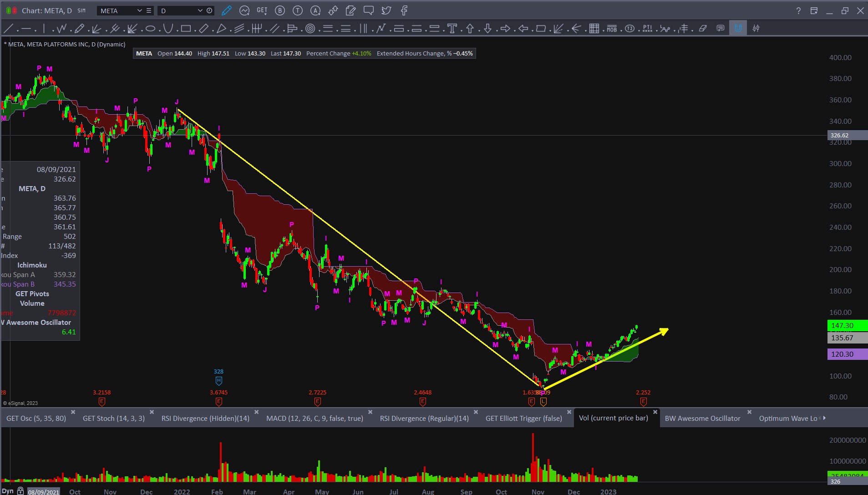Open the META symbol dropdown

point(139,10)
